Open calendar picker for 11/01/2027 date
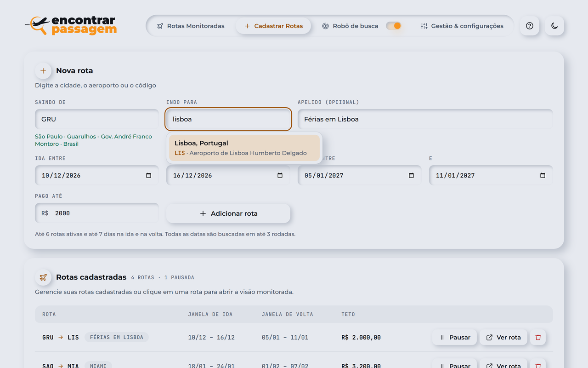The image size is (588, 368). coord(543,175)
